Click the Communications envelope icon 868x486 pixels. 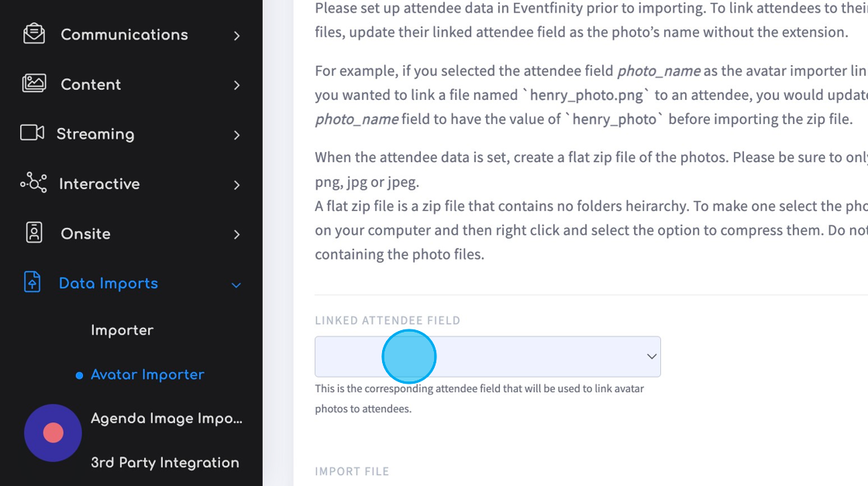click(34, 34)
